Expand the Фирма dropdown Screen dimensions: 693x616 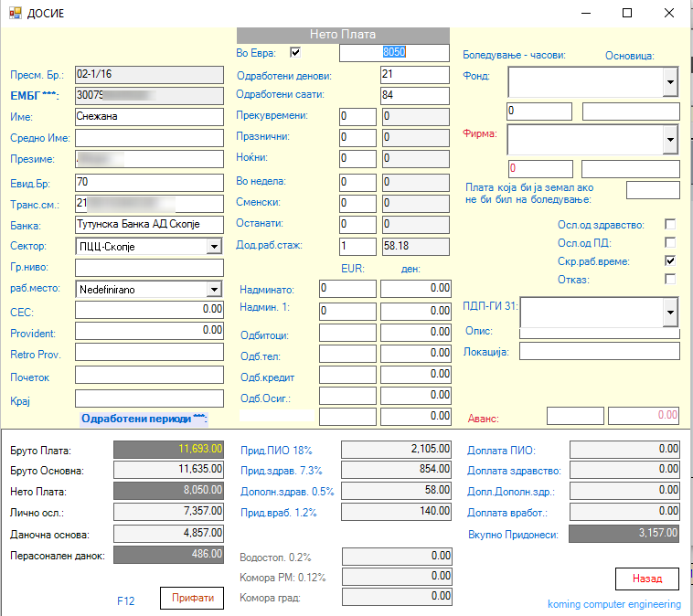coord(671,140)
